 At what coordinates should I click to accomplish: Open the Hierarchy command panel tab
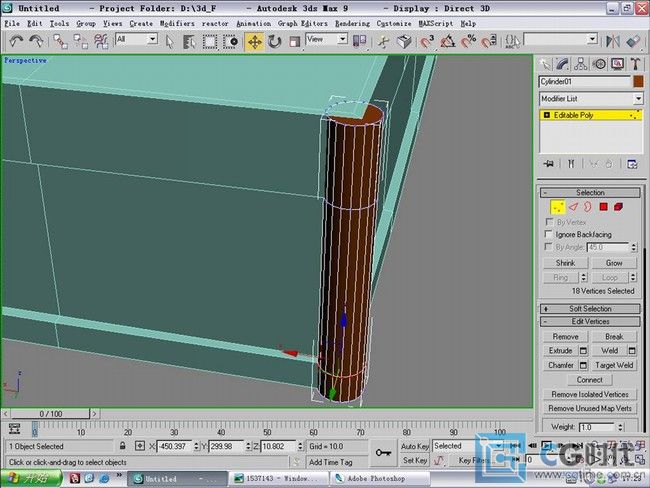[581, 64]
